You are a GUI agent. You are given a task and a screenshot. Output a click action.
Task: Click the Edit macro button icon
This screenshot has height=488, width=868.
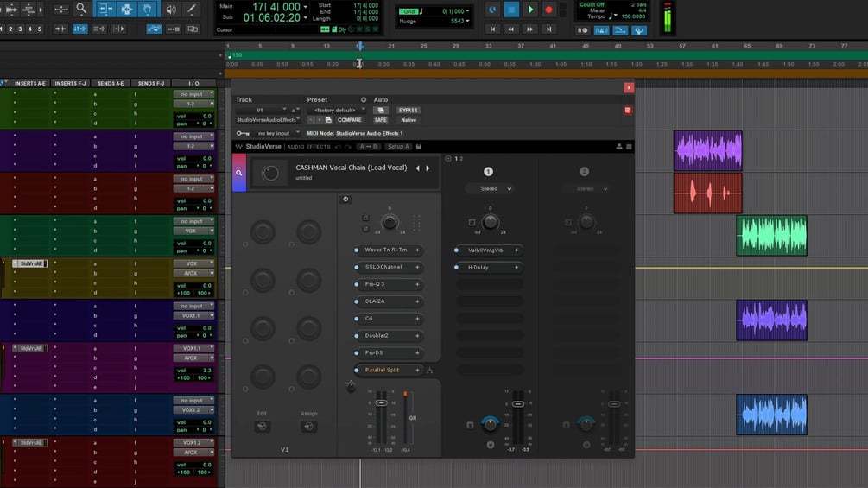pyautogui.click(x=263, y=426)
